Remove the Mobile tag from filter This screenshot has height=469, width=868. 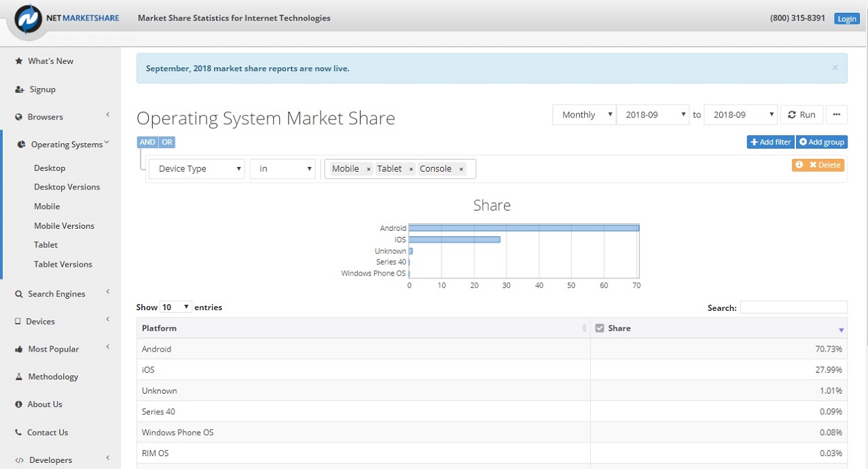369,169
